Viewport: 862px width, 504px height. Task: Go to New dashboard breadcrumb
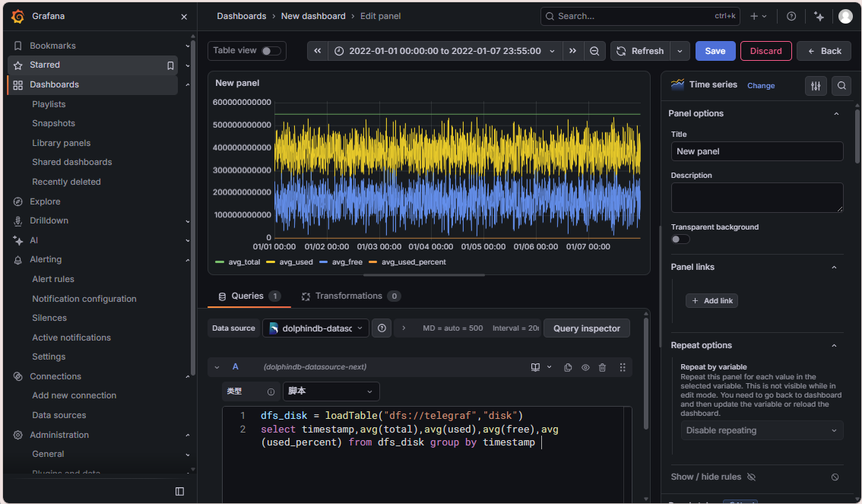313,17
